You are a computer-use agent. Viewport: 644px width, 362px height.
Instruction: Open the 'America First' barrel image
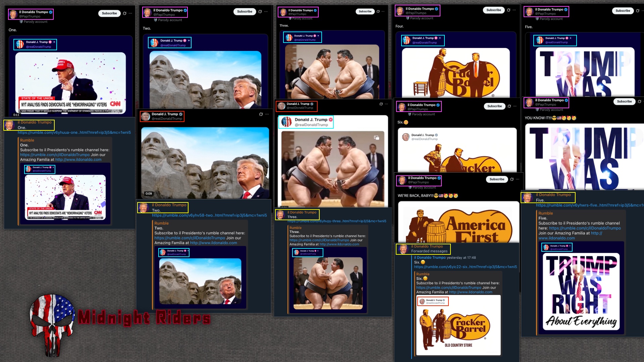(x=458, y=222)
